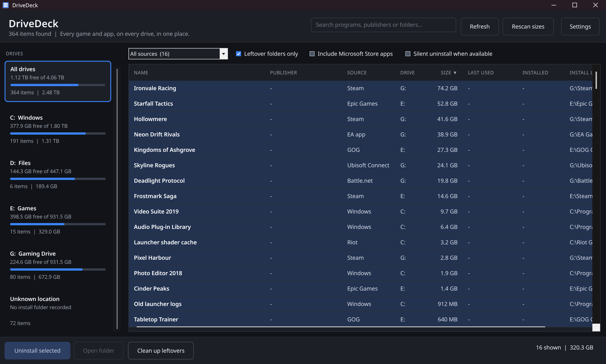606x364 pixels.
Task: Maximize the DriveDeck window
Action: pyautogui.click(x=575, y=5)
